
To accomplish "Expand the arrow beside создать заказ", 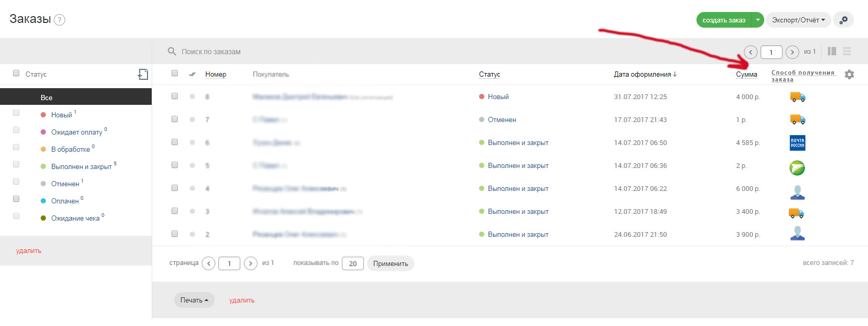I will pyautogui.click(x=758, y=20).
